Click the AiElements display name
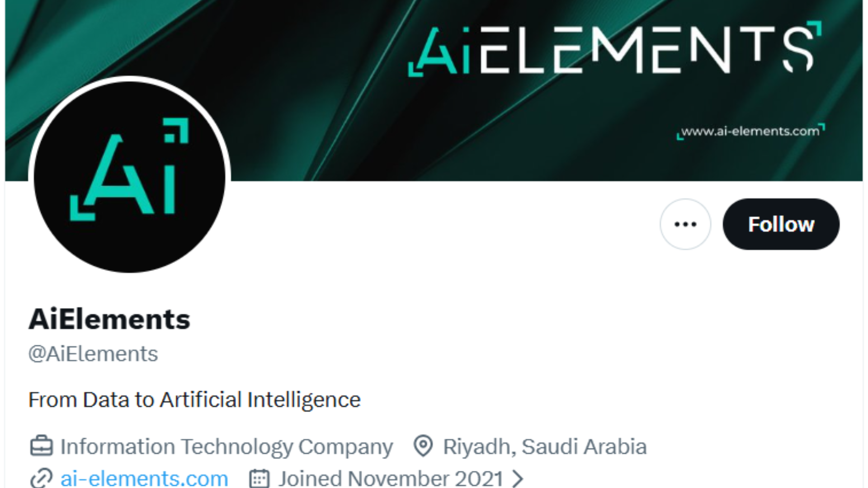This screenshot has height=488, width=868. [x=109, y=319]
